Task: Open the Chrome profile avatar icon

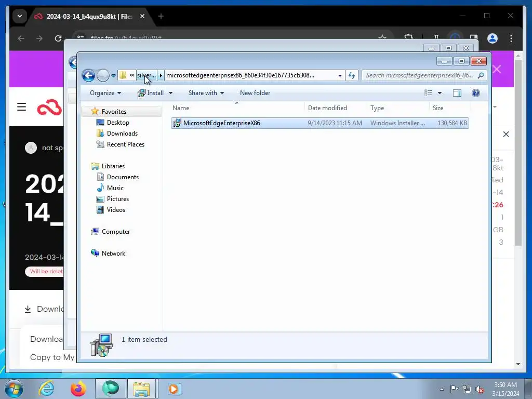Action: [x=493, y=38]
